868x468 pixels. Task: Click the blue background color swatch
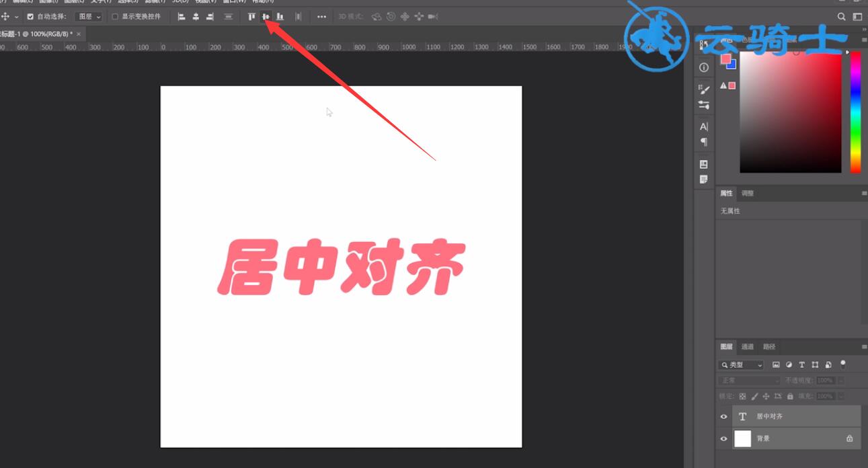click(x=733, y=65)
